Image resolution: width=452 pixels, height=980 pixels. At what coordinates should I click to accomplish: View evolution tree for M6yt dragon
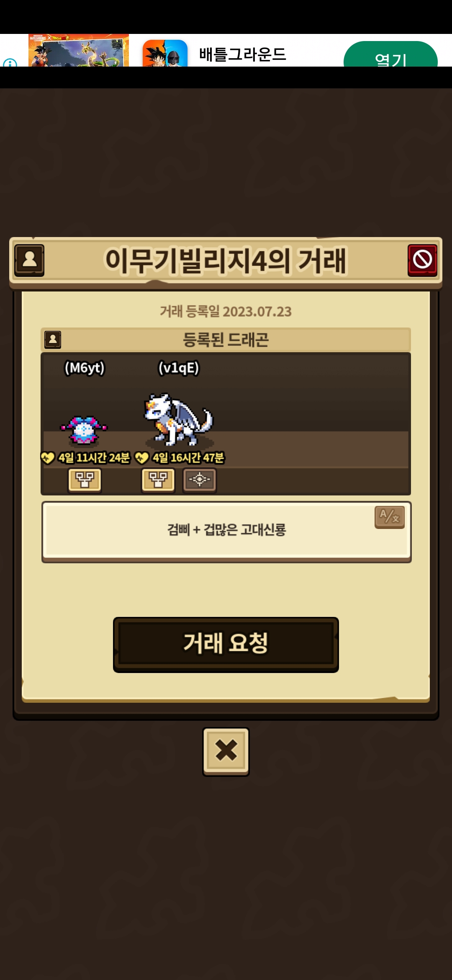[85, 480]
